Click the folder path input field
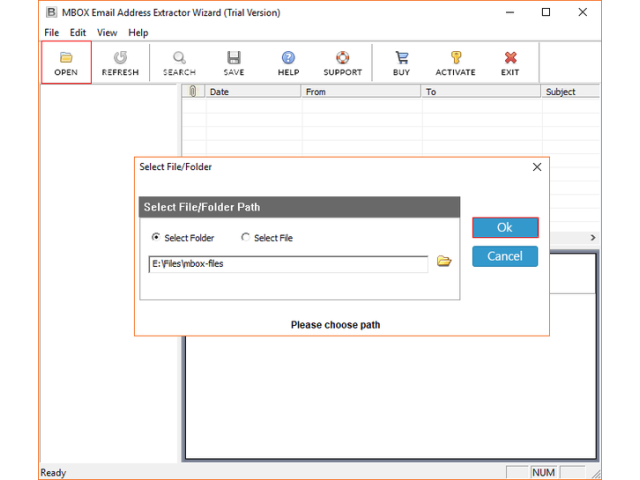This screenshot has width=640, height=480. [x=288, y=264]
